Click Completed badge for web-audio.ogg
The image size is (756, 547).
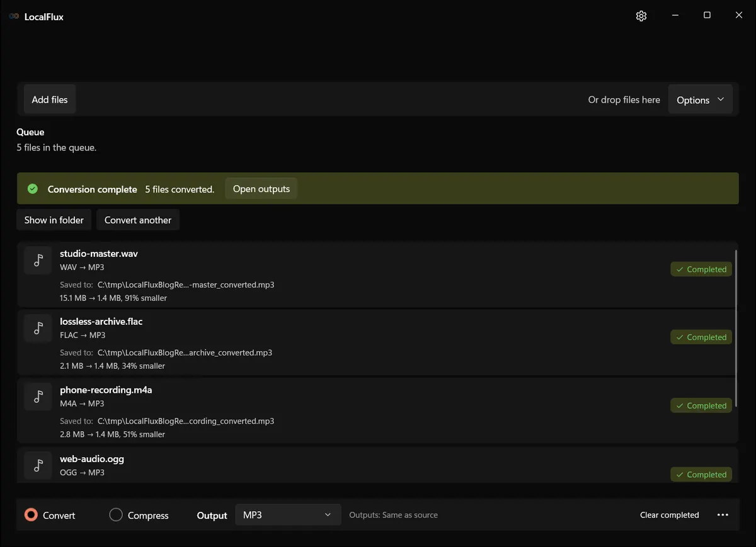click(x=701, y=475)
